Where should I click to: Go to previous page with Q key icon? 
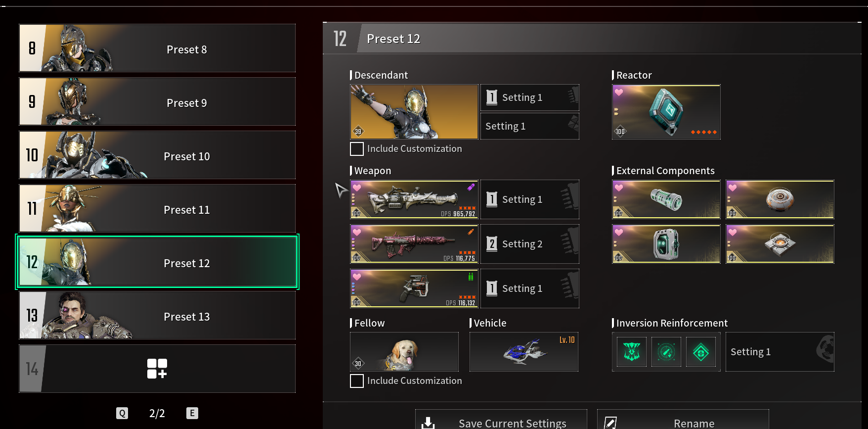(122, 413)
